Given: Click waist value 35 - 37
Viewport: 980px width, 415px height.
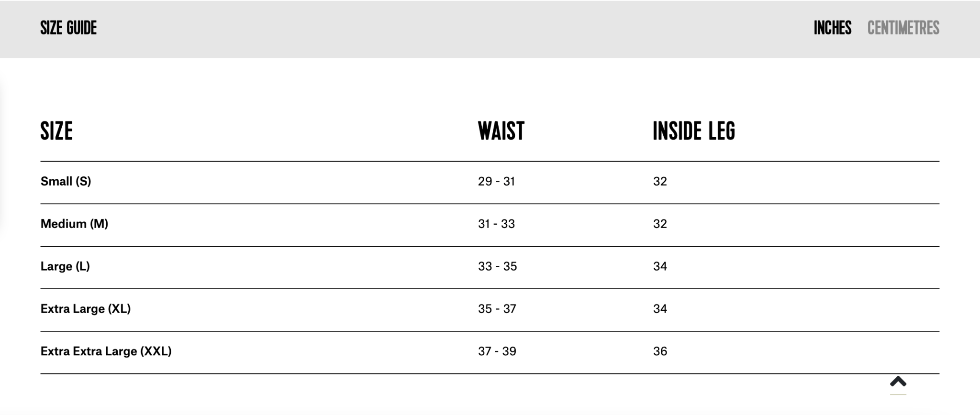Looking at the screenshot, I should click(x=497, y=309).
